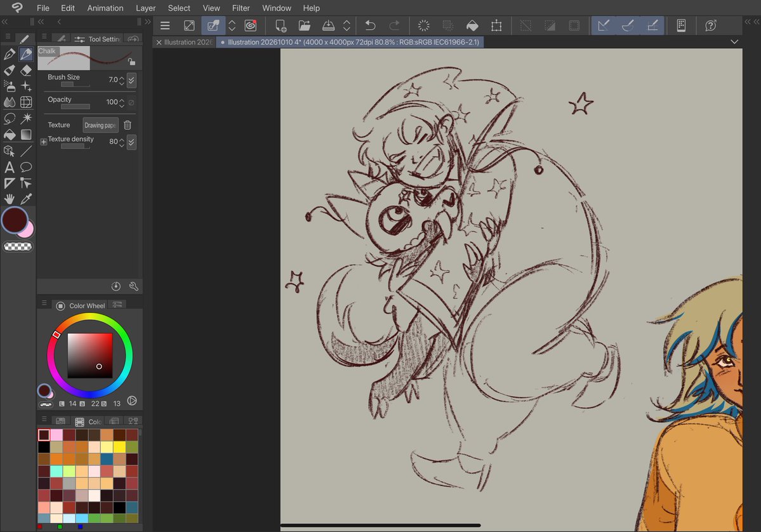Toggle Snap to Grid in command bar
This screenshot has width=761, height=532.
[x=652, y=26]
